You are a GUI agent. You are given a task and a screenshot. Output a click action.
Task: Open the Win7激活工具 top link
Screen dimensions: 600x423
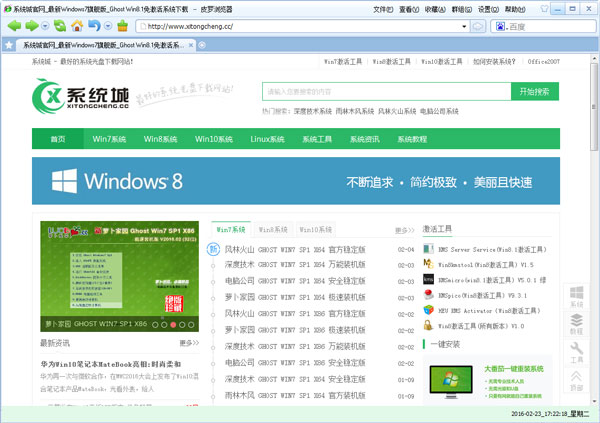pyautogui.click(x=343, y=62)
